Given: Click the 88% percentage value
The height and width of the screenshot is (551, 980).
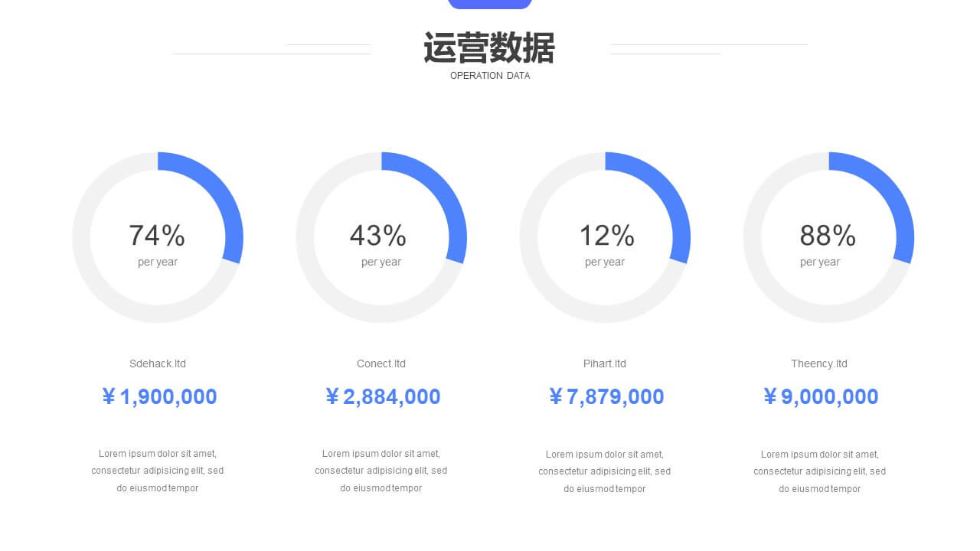Looking at the screenshot, I should click(x=828, y=236).
